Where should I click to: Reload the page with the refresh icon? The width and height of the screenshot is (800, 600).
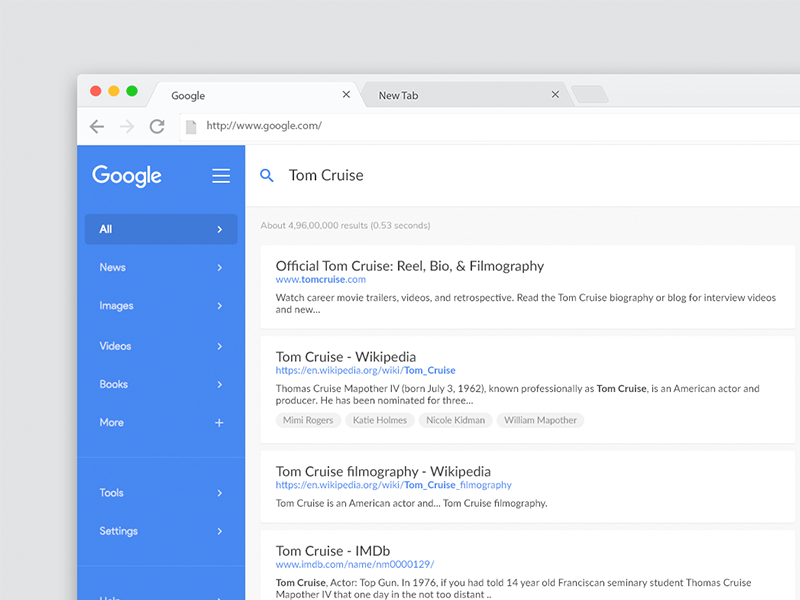pos(156,126)
